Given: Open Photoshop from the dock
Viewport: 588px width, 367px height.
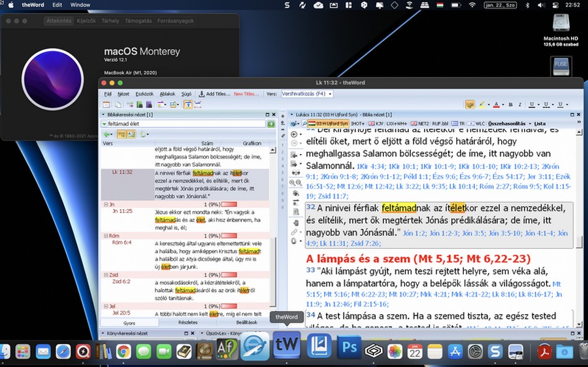Looking at the screenshot, I should click(349, 347).
